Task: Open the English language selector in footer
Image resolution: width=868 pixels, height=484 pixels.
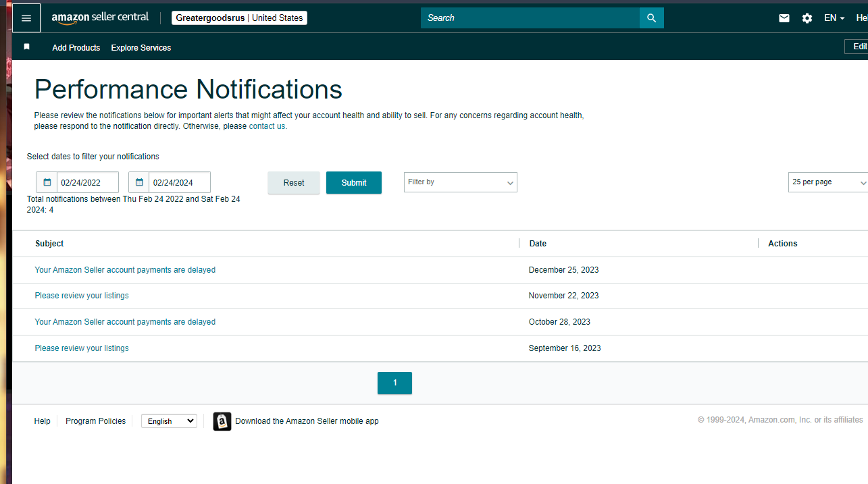Action: [x=169, y=421]
